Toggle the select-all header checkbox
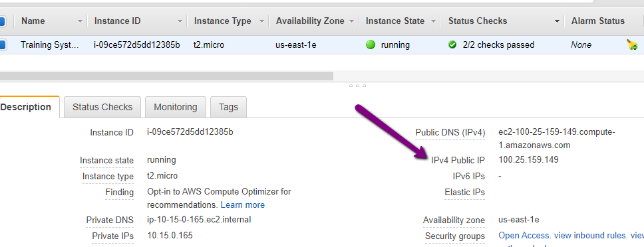 (x=1, y=21)
